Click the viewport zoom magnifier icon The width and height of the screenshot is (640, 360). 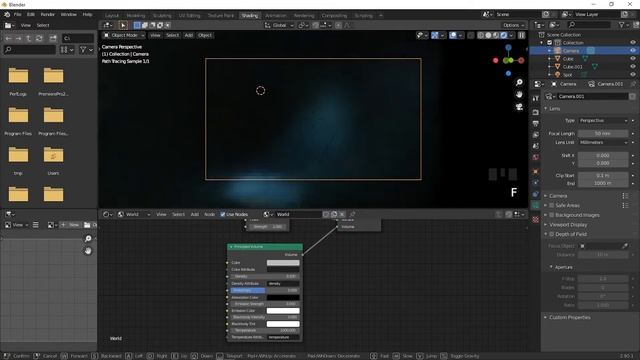pyautogui.click(x=519, y=82)
